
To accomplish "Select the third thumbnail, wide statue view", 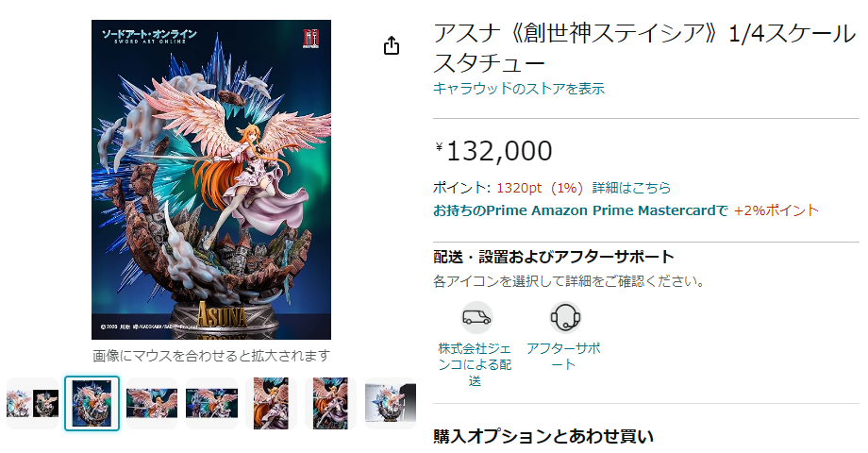I will (152, 403).
